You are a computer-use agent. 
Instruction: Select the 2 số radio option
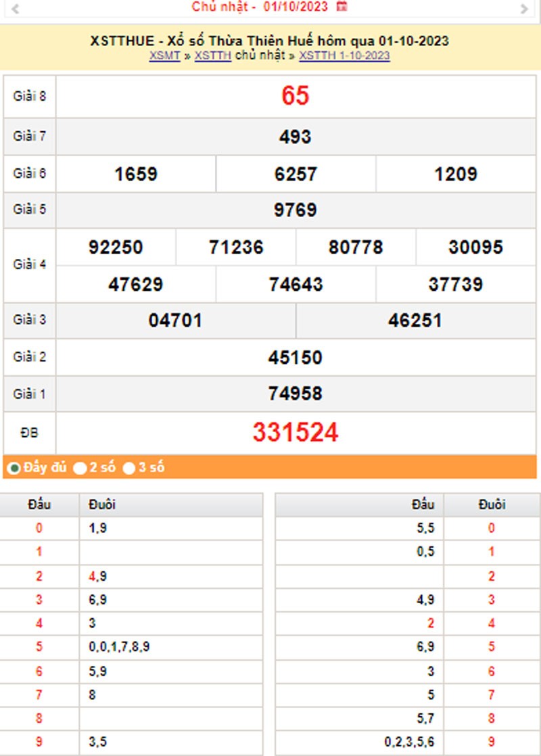80,468
